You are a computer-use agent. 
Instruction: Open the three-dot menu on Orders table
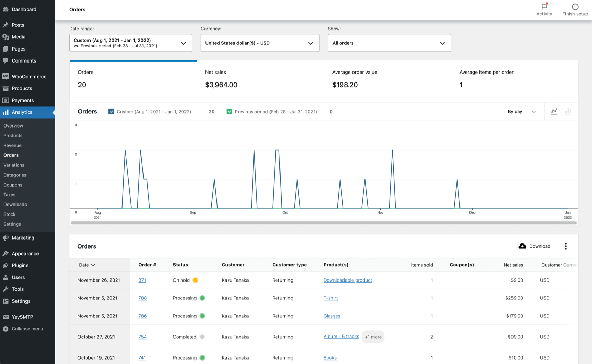566,246
